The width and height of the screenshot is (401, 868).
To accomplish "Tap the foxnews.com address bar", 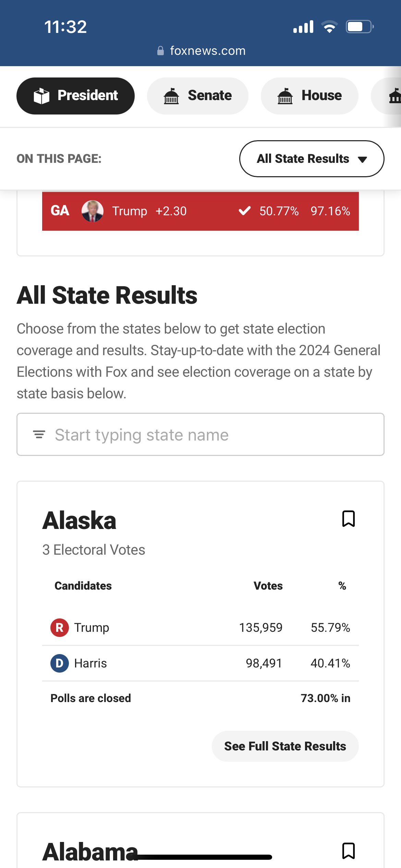I will coord(208,51).
